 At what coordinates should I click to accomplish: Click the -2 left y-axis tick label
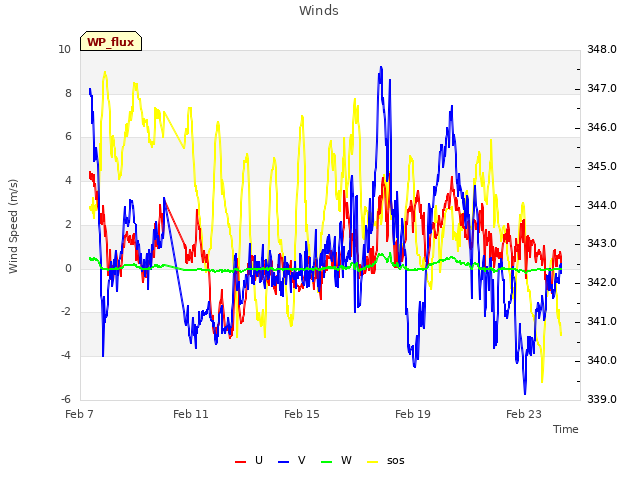(x=66, y=311)
